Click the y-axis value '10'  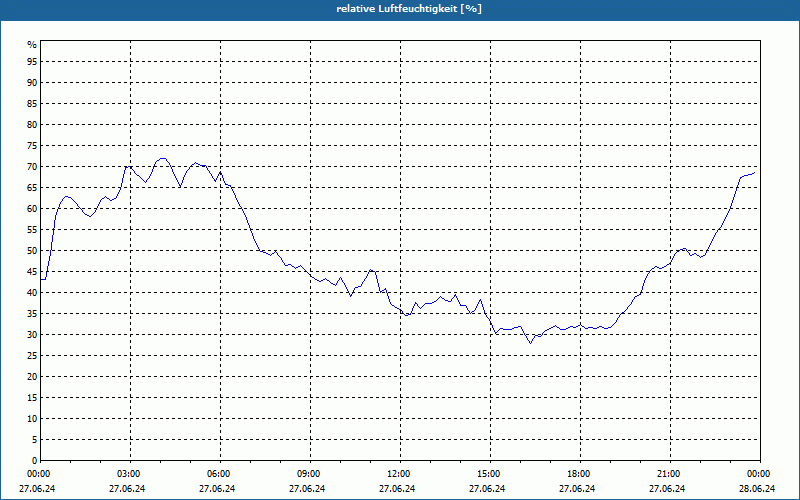coord(32,419)
